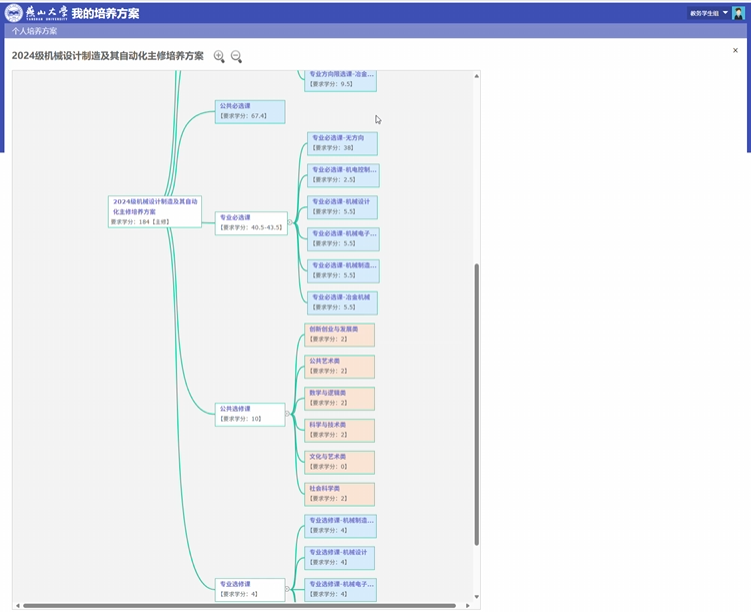Click the Yanshan University logo
The width and height of the screenshot is (751, 612).
click(x=36, y=13)
